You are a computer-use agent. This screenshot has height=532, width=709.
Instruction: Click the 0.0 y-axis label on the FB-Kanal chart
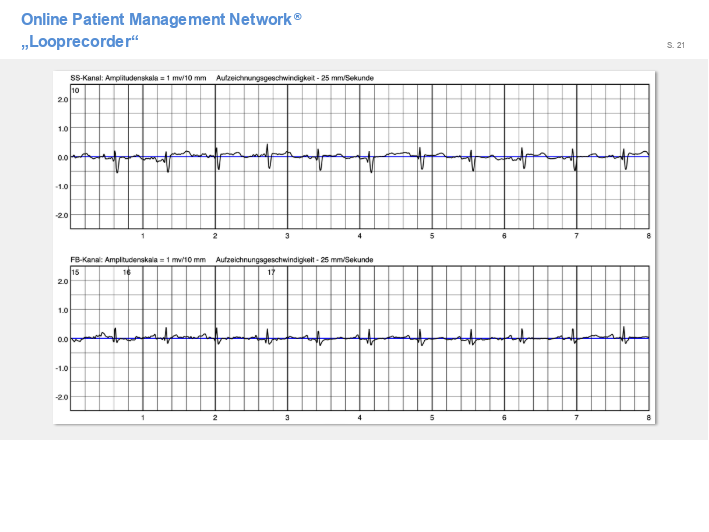point(62,339)
